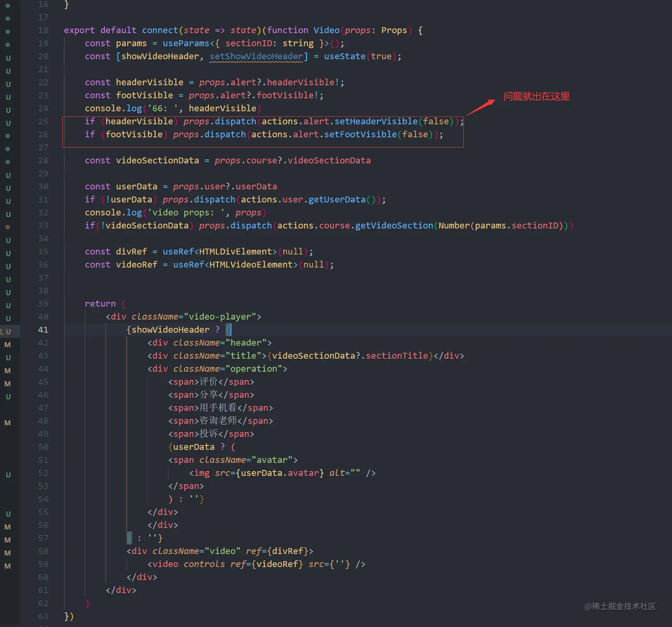Click const videoSectionData on line 28

[142, 161]
